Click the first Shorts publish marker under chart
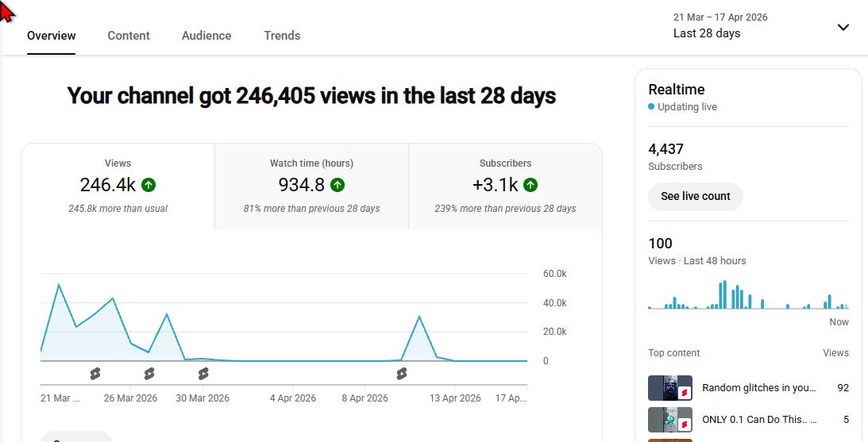Image resolution: width=868 pixels, height=442 pixels. point(95,374)
